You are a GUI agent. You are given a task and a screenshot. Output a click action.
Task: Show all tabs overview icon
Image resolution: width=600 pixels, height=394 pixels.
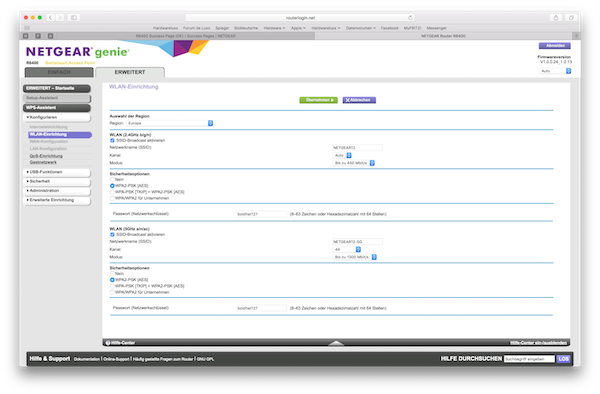[571, 18]
